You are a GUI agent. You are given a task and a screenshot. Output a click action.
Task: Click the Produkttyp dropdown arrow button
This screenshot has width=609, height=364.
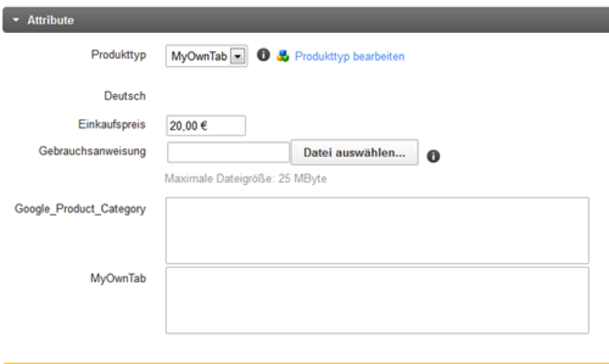[238, 56]
